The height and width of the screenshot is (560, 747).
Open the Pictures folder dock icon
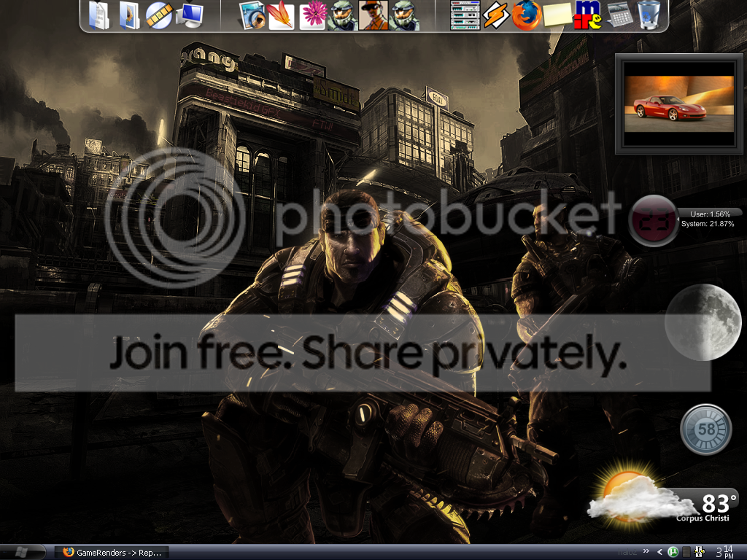click(128, 16)
